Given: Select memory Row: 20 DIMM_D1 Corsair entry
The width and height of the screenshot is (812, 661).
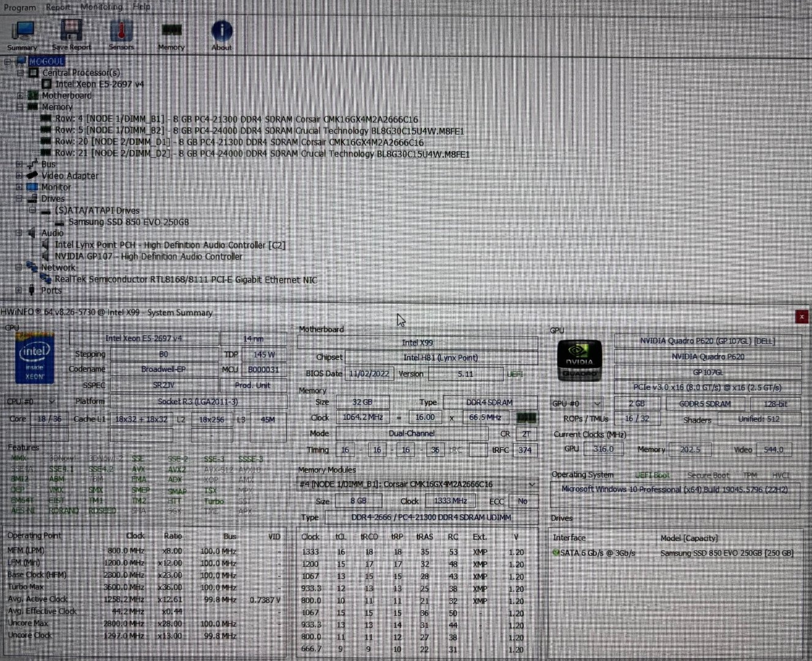Looking at the screenshot, I should click(x=239, y=143).
